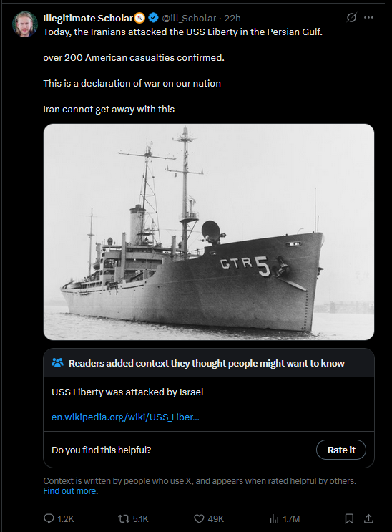The height and width of the screenshot is (532, 392).
Task: Open the en.wikipedia.org USS Liberty link
Action: 125,417
